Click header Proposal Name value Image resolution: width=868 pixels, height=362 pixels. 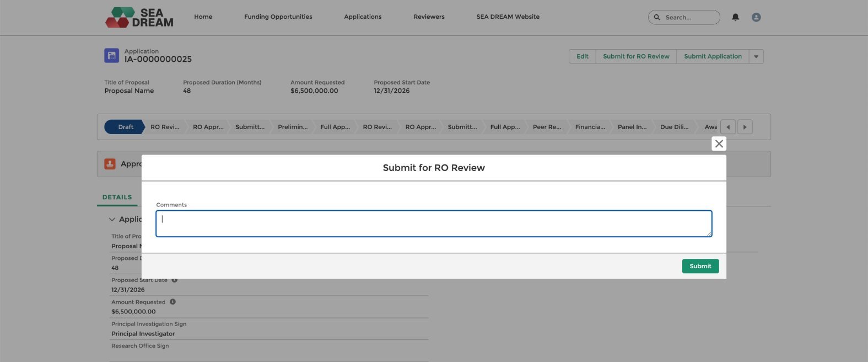129,91
